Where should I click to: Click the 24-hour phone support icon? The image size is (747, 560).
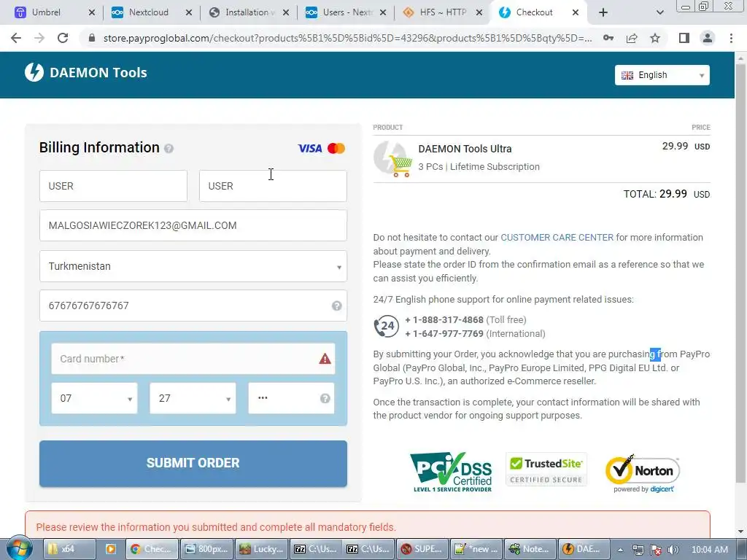(x=386, y=327)
